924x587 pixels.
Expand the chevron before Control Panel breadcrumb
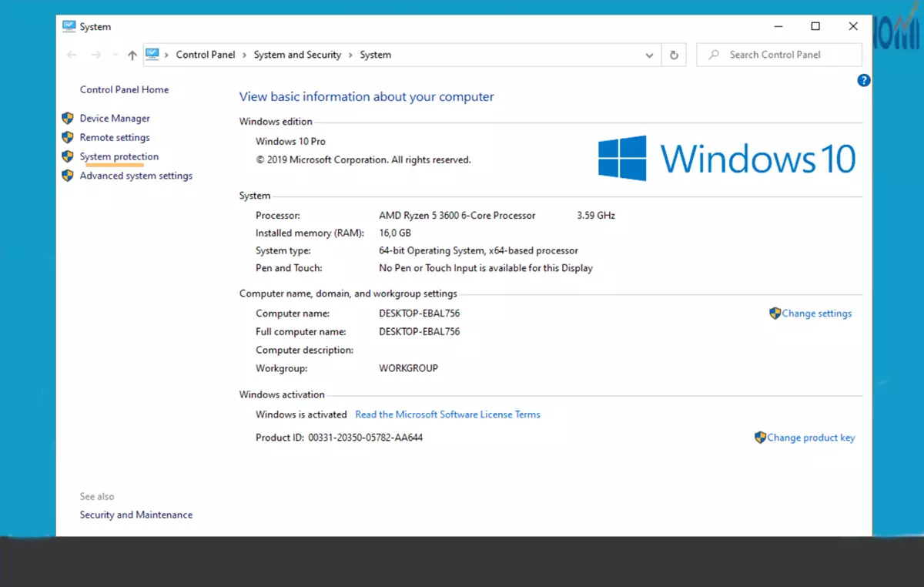[166, 55]
